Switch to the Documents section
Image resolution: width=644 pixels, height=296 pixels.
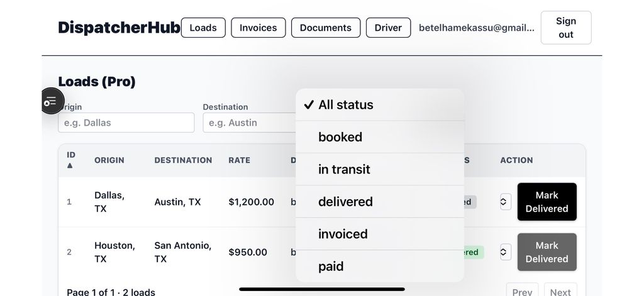click(x=325, y=28)
